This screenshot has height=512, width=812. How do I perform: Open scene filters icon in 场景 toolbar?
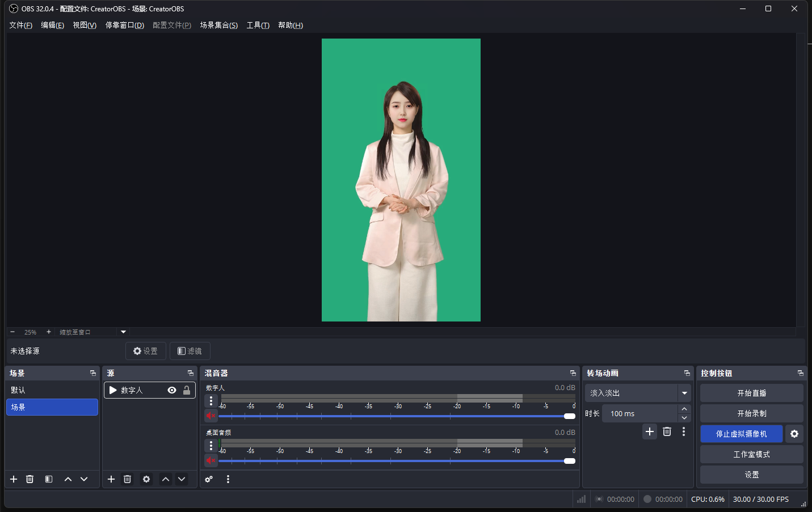pyautogui.click(x=49, y=479)
